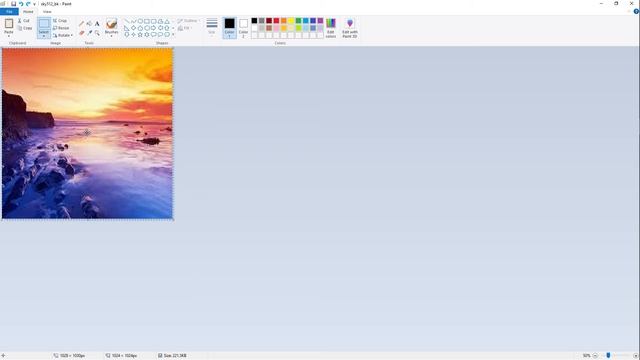Pick the Oval shape
Viewport: 640px width, 360px height.
tap(140, 21)
